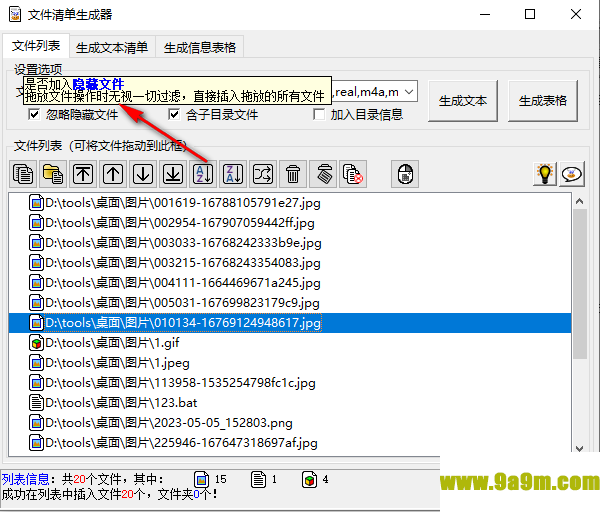Select file 1.gif in list
Viewport: 600px width, 512px height.
290,342
